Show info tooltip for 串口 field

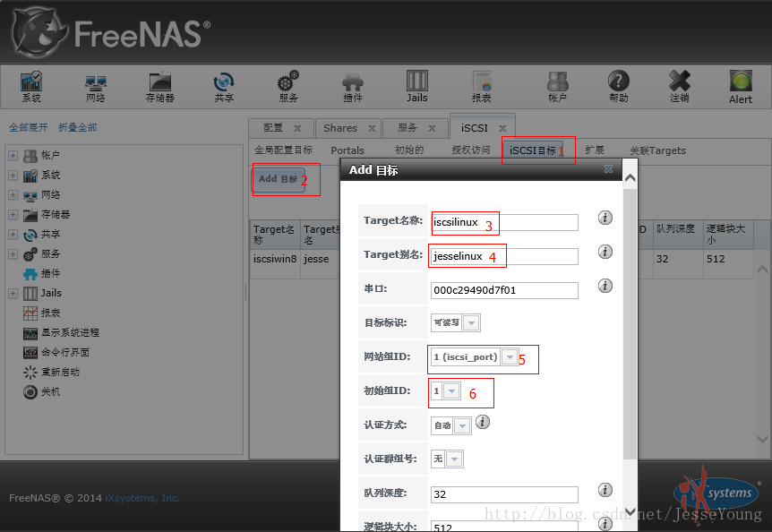point(605,286)
